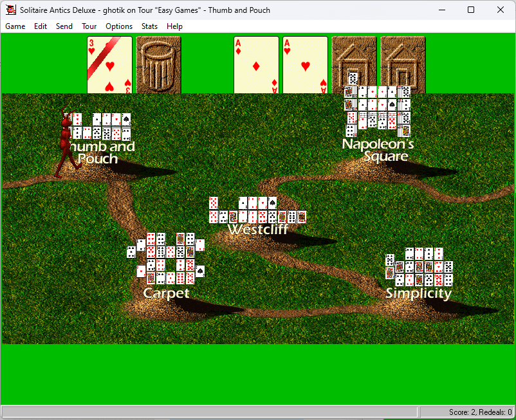Open the Tour menu
The image size is (516, 420).
89,26
